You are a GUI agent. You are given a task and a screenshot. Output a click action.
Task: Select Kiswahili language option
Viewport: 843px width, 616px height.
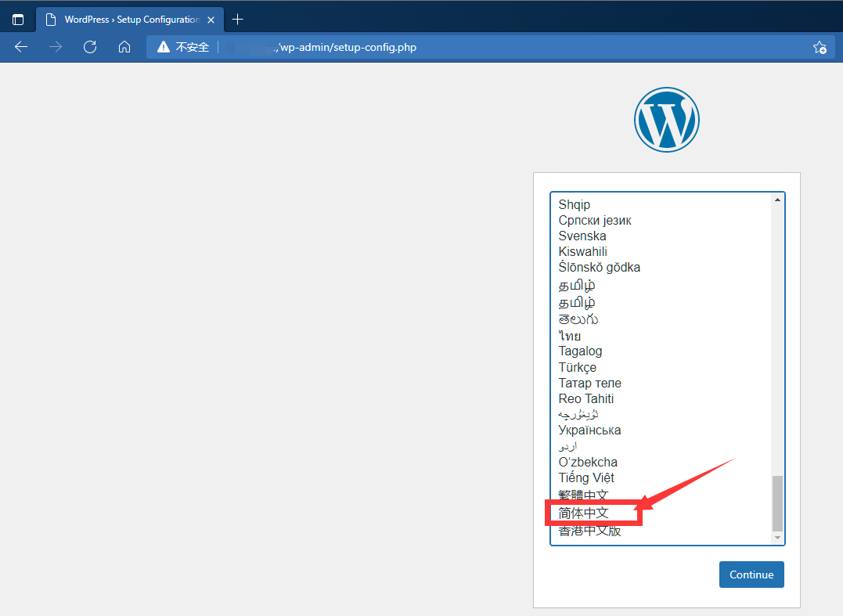661,251
